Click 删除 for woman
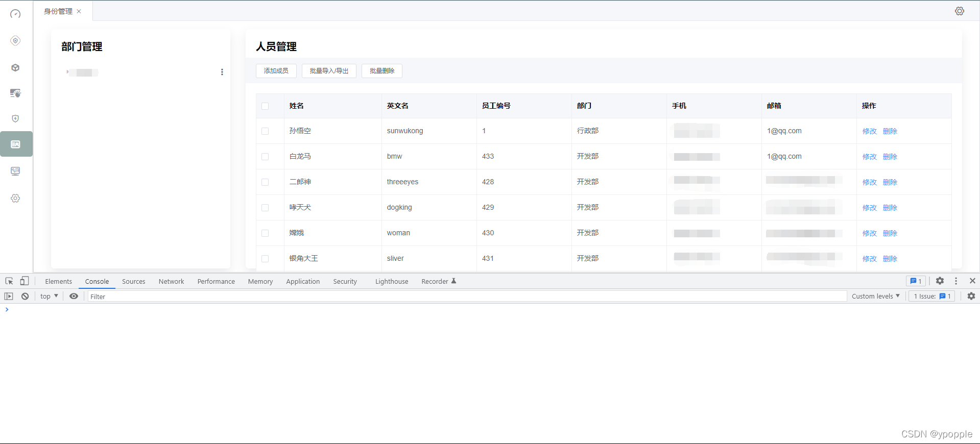 (890, 233)
